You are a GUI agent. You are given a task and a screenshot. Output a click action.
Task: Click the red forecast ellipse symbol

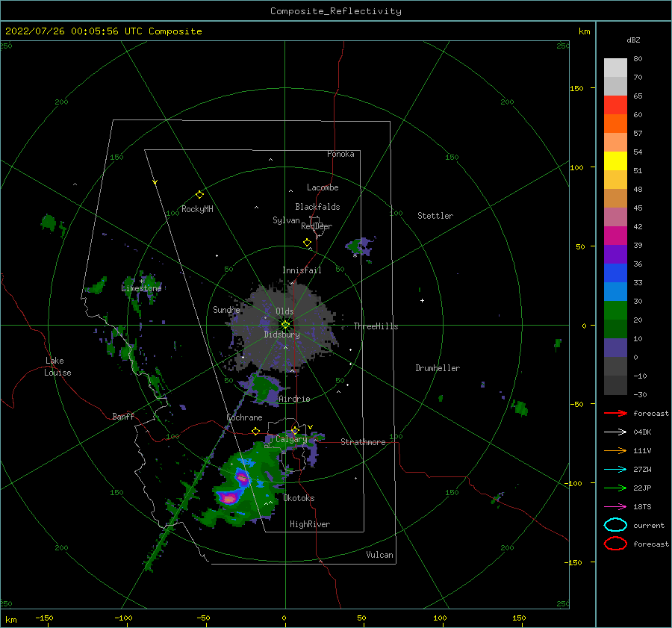(x=615, y=544)
